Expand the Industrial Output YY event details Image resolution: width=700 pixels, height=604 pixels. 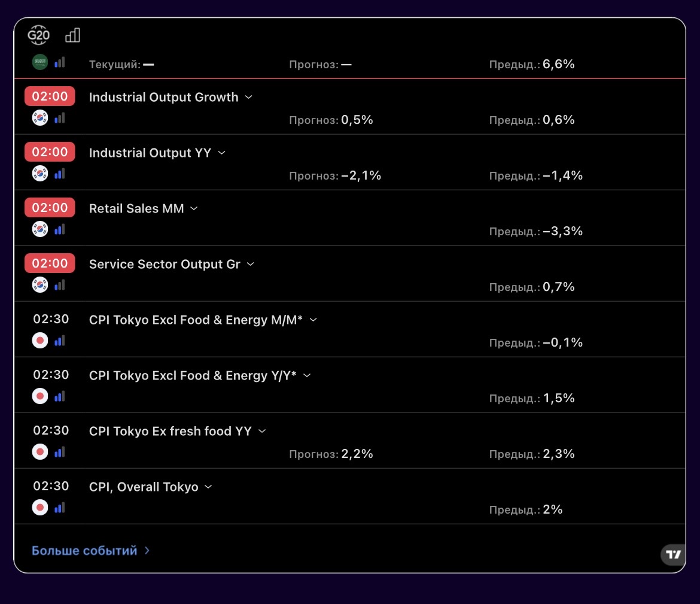pyautogui.click(x=222, y=153)
